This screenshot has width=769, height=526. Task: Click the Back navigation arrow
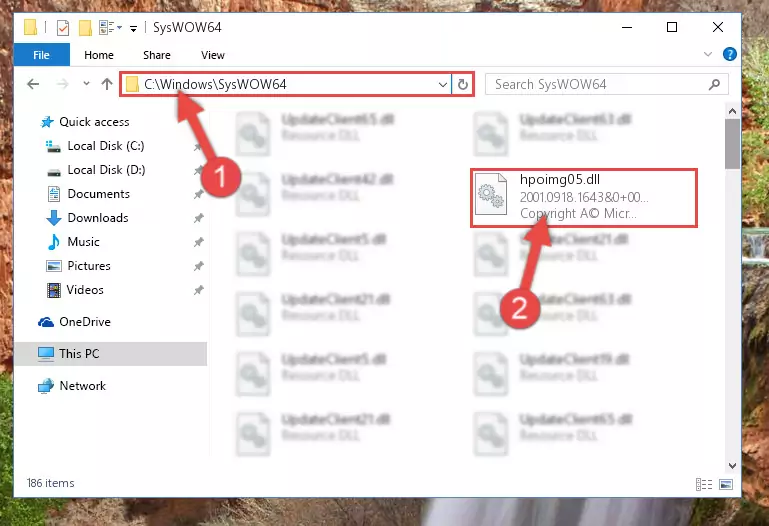pos(33,84)
